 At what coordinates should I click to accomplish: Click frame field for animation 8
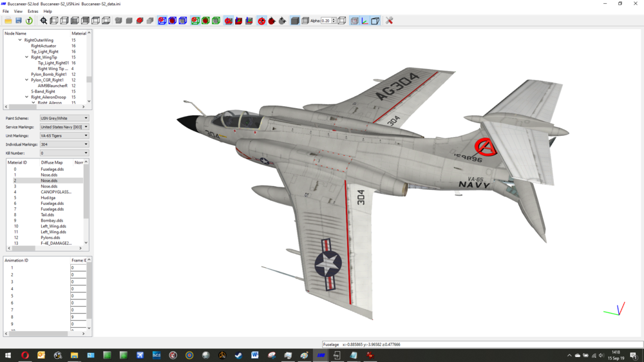[x=78, y=317]
